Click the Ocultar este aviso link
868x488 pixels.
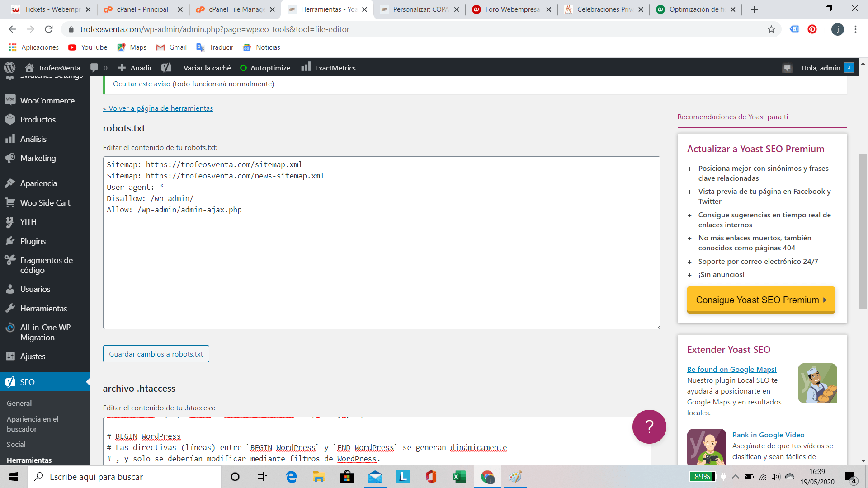point(142,84)
